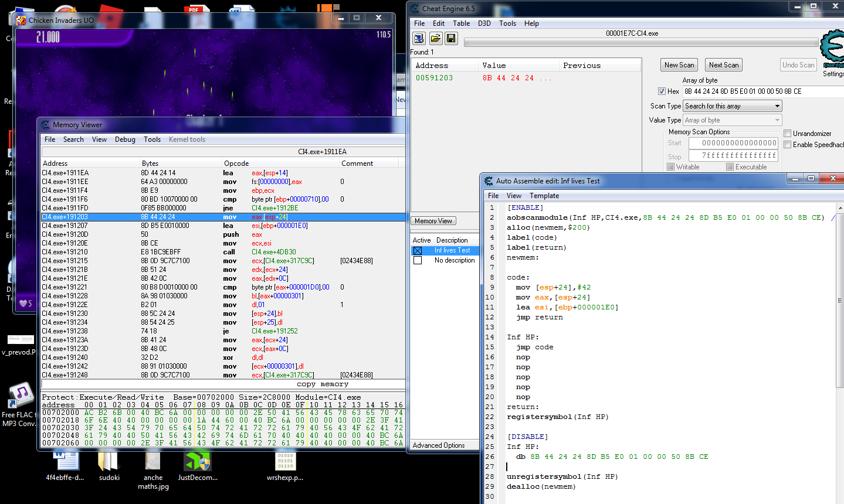
Task: Enable the Unrandomizer checkbox
Action: pos(788,134)
